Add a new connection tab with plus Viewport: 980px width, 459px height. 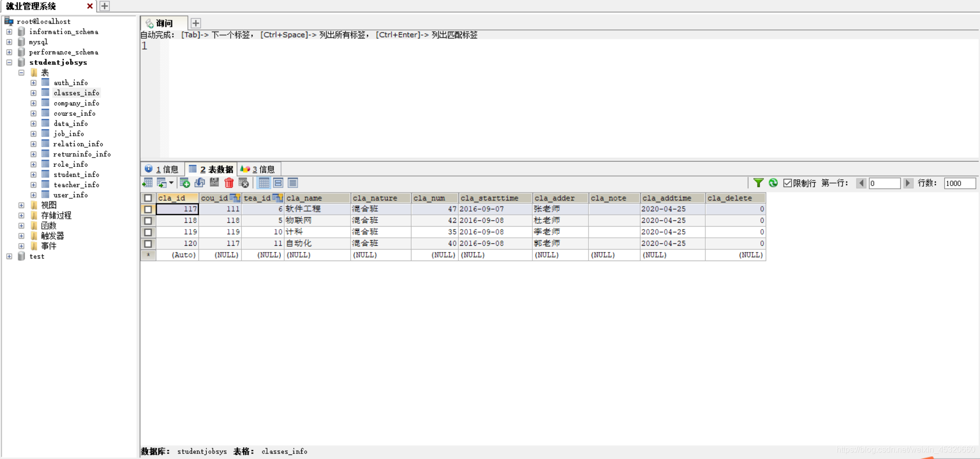pyautogui.click(x=105, y=6)
